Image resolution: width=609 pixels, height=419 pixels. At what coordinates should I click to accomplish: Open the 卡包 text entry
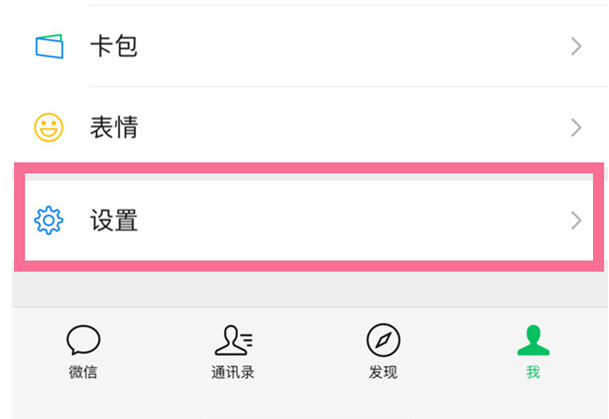pyautogui.click(x=113, y=46)
